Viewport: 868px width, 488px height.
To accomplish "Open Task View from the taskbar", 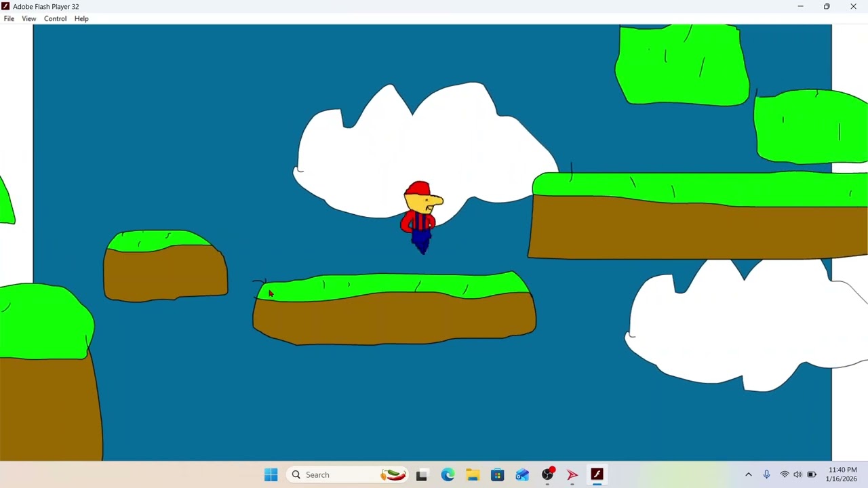I will pos(422,474).
